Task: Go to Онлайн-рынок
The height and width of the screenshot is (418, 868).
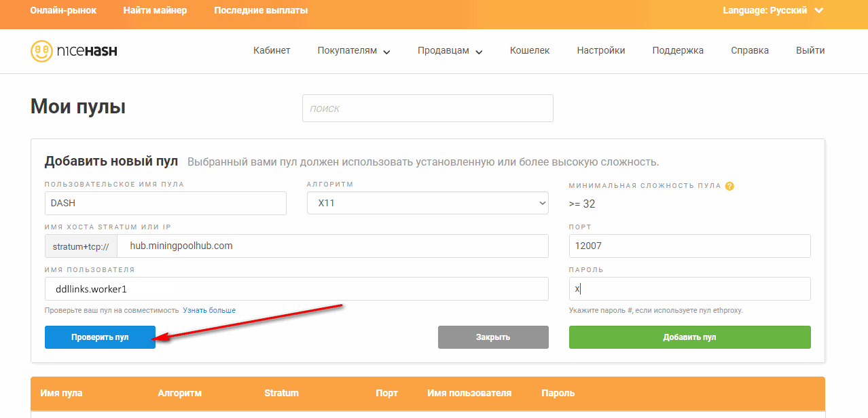Action: (x=63, y=10)
